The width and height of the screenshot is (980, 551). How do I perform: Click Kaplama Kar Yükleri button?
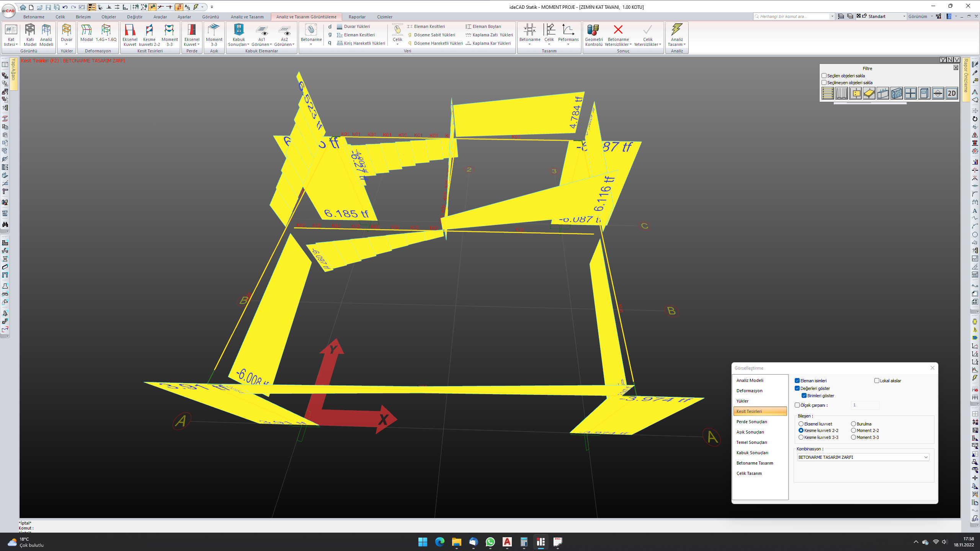[x=488, y=43]
